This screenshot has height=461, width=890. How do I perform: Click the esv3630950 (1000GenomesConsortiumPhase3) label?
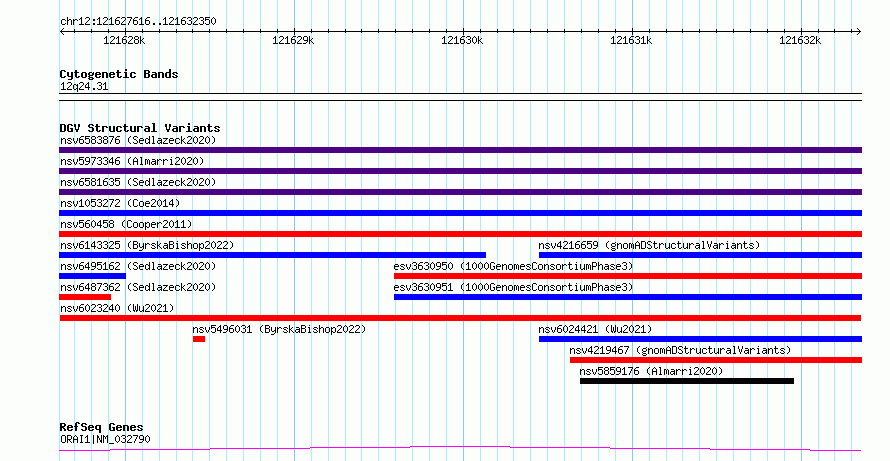point(513,266)
